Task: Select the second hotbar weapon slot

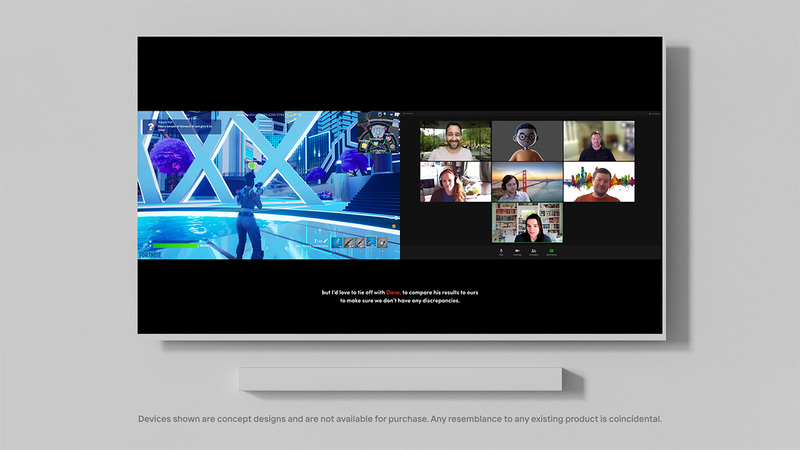Action: pyautogui.click(x=348, y=242)
